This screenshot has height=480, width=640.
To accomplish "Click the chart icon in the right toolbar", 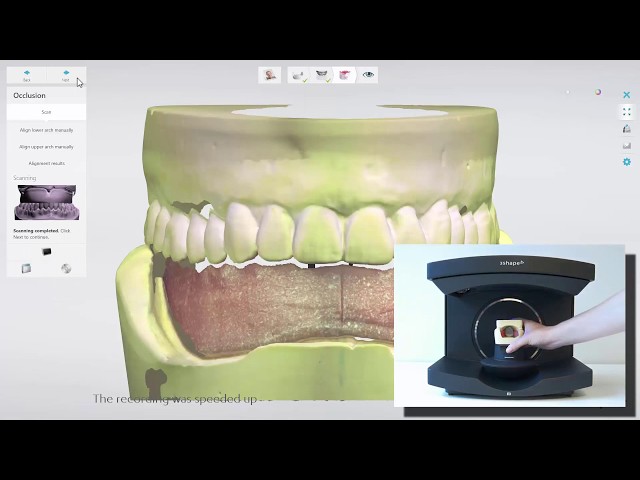I will [627, 146].
